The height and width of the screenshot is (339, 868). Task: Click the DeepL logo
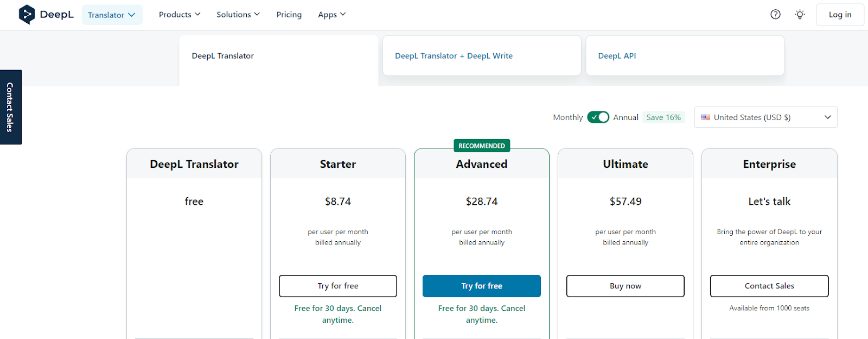click(46, 14)
